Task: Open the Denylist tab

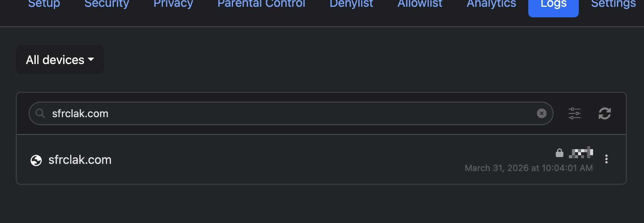Action: (351, 5)
